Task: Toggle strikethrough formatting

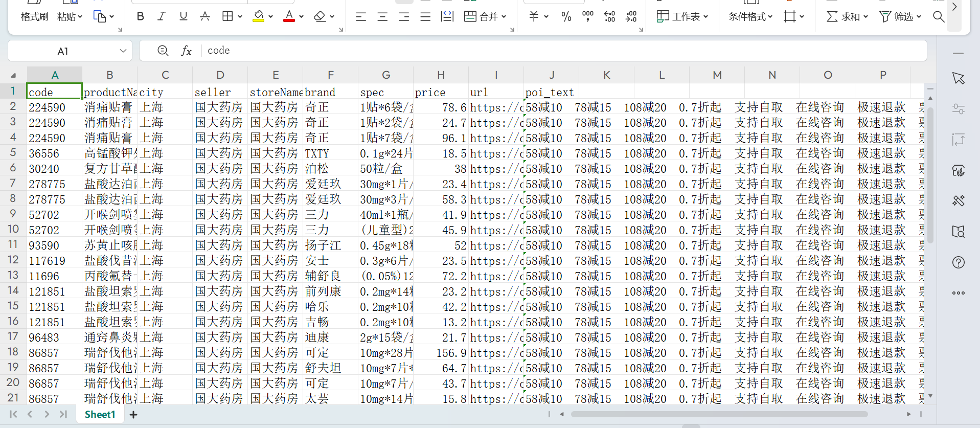Action: click(205, 16)
